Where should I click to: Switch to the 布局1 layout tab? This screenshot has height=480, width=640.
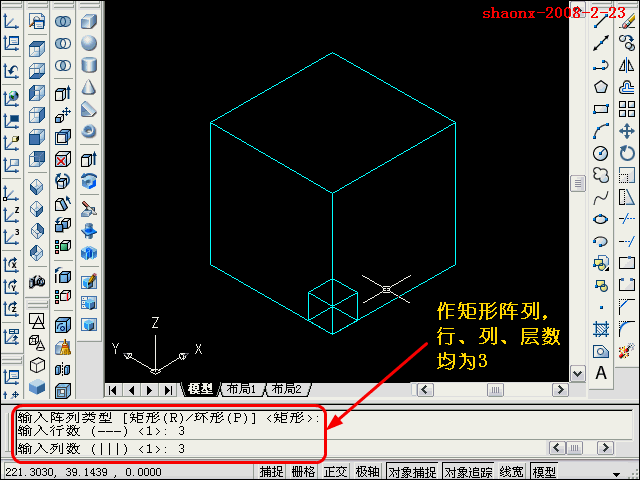tap(241, 389)
